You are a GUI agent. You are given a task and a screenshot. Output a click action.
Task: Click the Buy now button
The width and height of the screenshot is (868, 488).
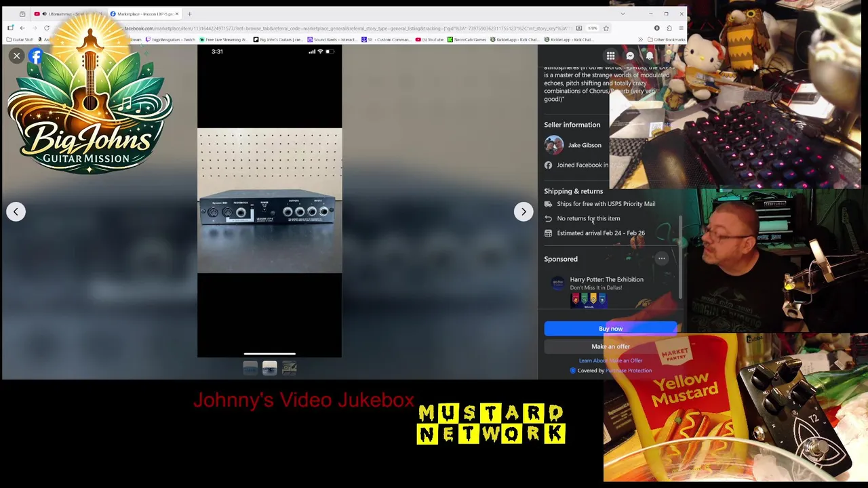610,329
